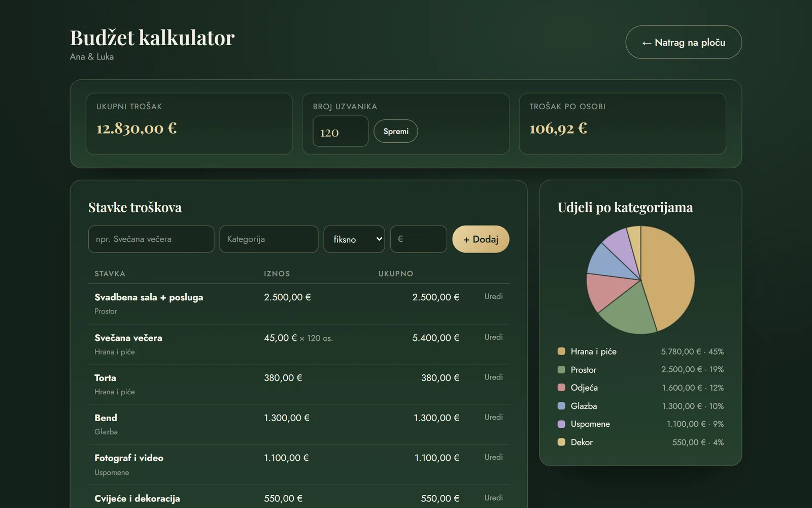Screen dimensions: 812x508
Task: Click the UKUPNI TROŠAK card label
Action: 129,107
